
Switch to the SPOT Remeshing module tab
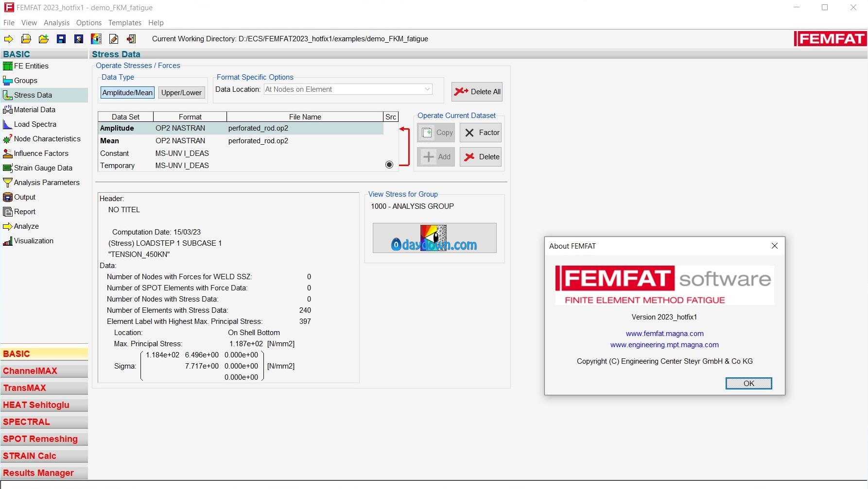click(x=44, y=439)
